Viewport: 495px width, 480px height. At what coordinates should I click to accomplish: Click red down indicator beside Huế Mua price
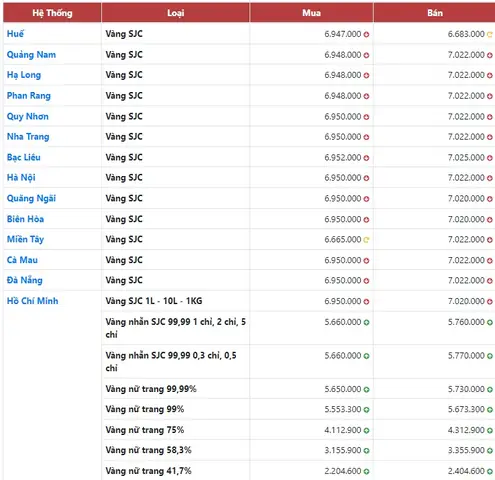coord(366,34)
